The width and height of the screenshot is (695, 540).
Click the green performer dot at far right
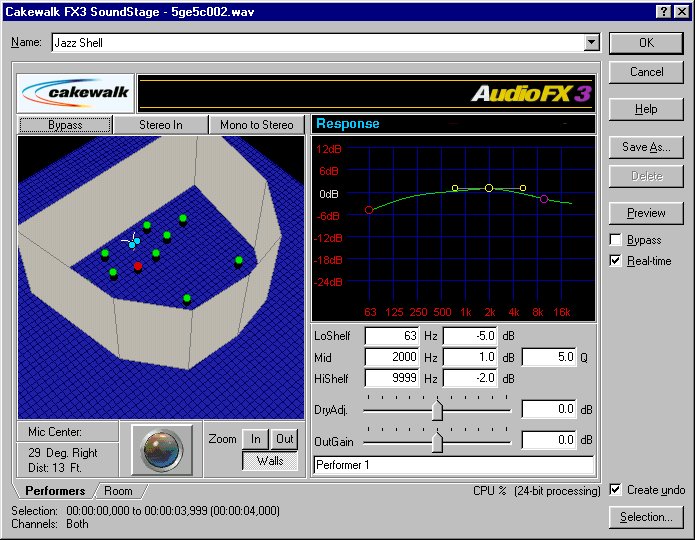pos(238,261)
